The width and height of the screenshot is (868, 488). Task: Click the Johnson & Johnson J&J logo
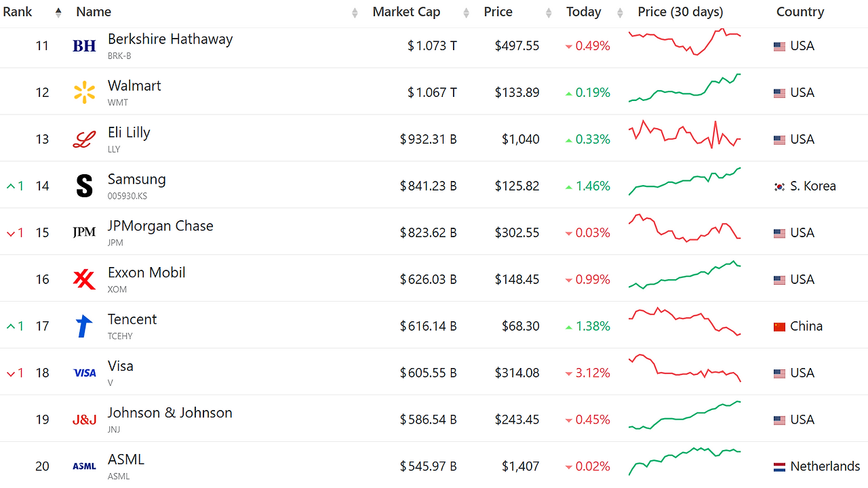(84, 420)
